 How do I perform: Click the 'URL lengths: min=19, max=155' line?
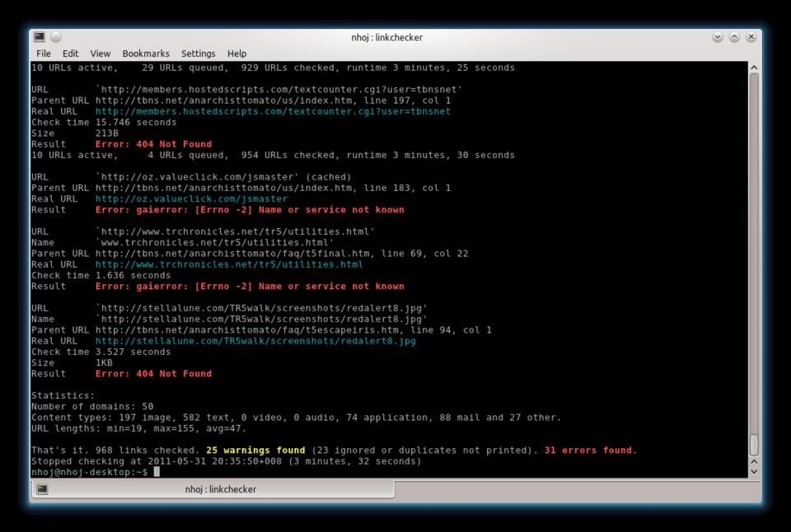tap(138, 428)
